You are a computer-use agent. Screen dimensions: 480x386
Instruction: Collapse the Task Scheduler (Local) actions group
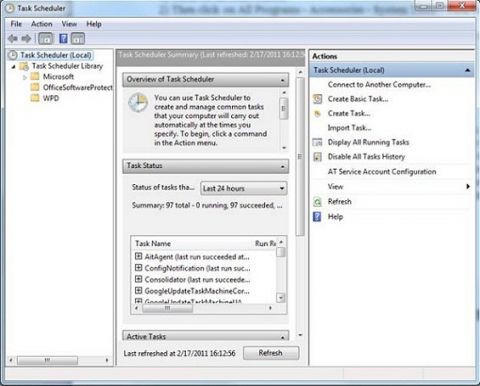point(468,70)
